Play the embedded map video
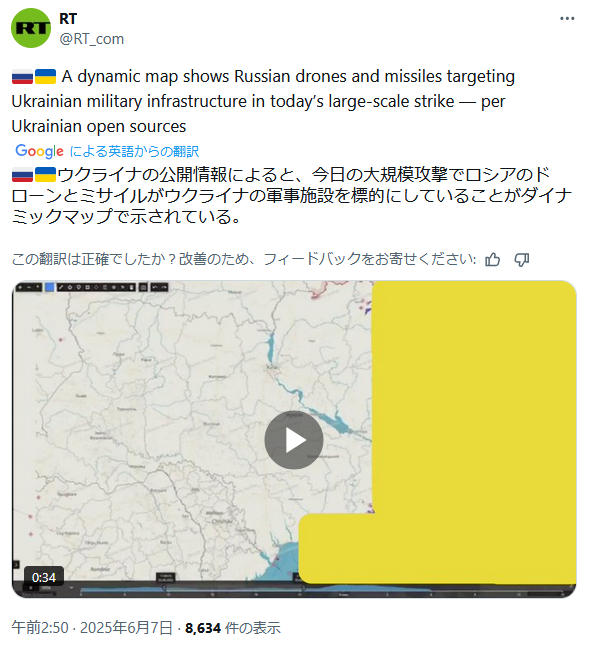The image size is (589, 647). (x=293, y=440)
